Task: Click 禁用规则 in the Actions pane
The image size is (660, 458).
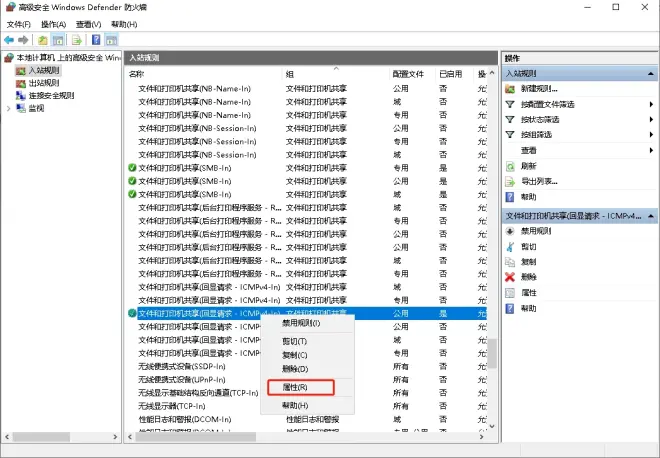Action: [x=536, y=231]
